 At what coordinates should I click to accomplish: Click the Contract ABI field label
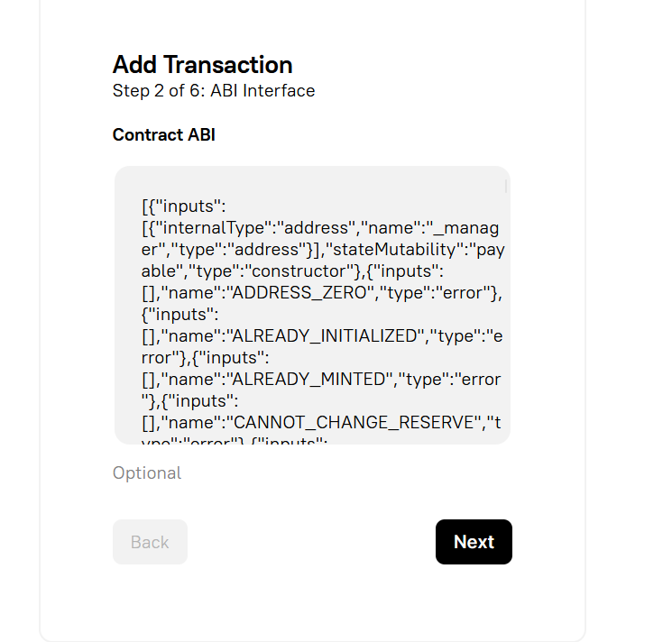[163, 135]
